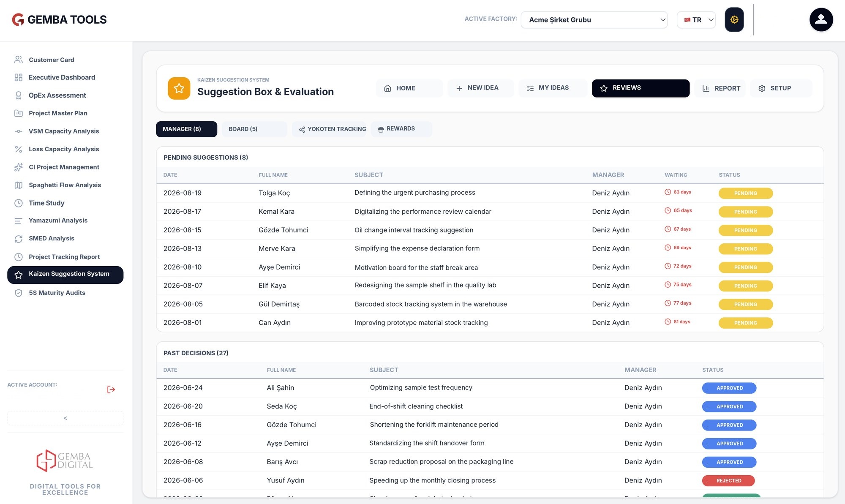Click the VSM Capacity Analysis icon
Viewport: 845px width, 504px height.
pos(18,131)
